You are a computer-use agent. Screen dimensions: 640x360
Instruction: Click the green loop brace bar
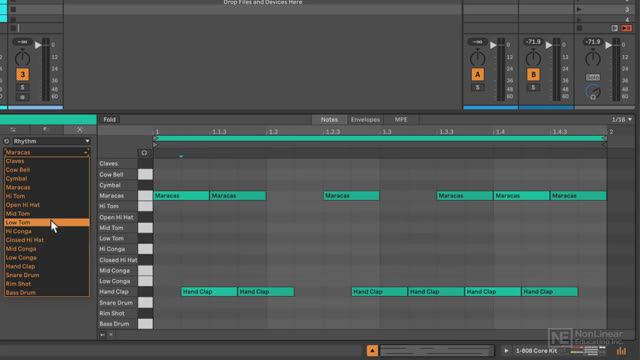point(380,139)
